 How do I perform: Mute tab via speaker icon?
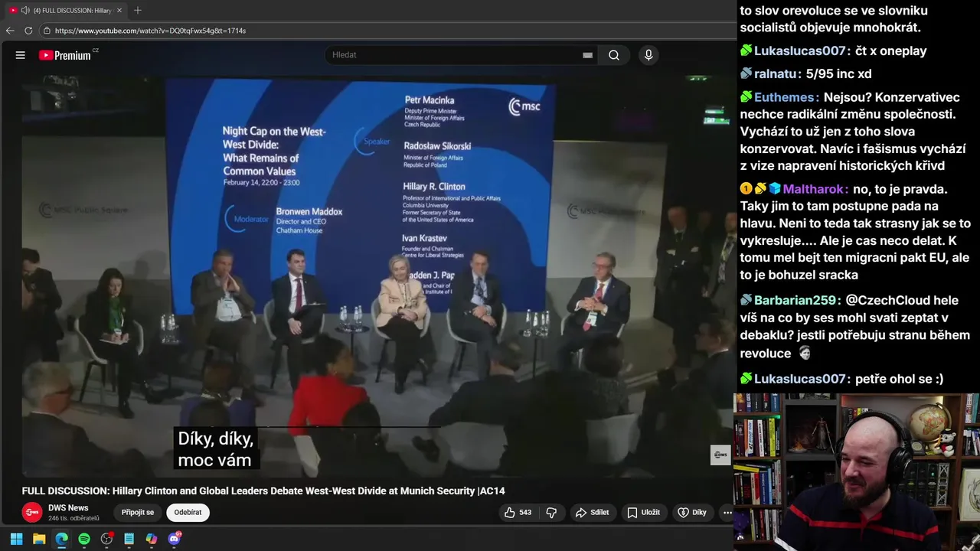pos(25,10)
